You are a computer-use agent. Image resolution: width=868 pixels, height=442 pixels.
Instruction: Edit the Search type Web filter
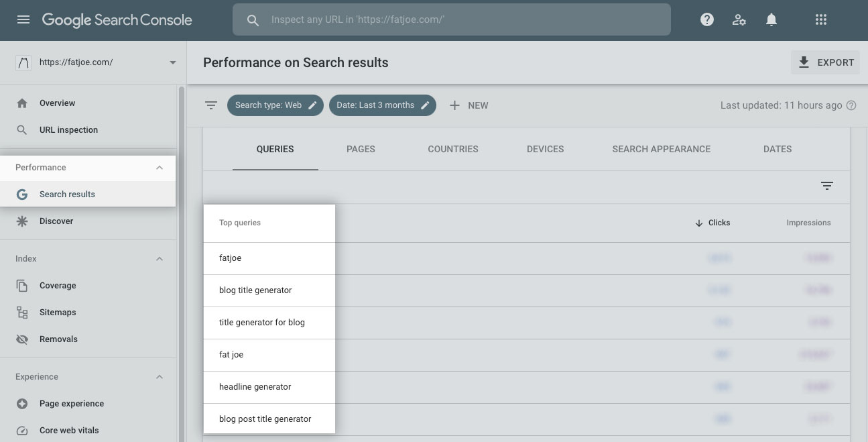pos(312,105)
